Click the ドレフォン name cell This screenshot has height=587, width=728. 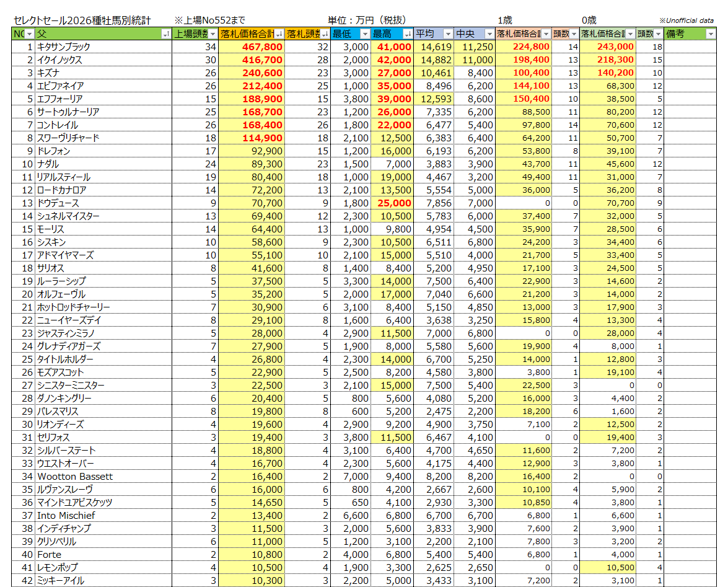point(103,151)
